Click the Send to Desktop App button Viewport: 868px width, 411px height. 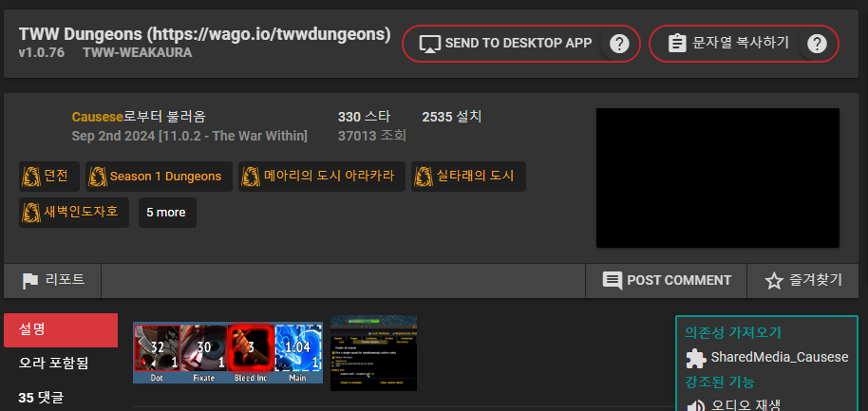point(521,43)
